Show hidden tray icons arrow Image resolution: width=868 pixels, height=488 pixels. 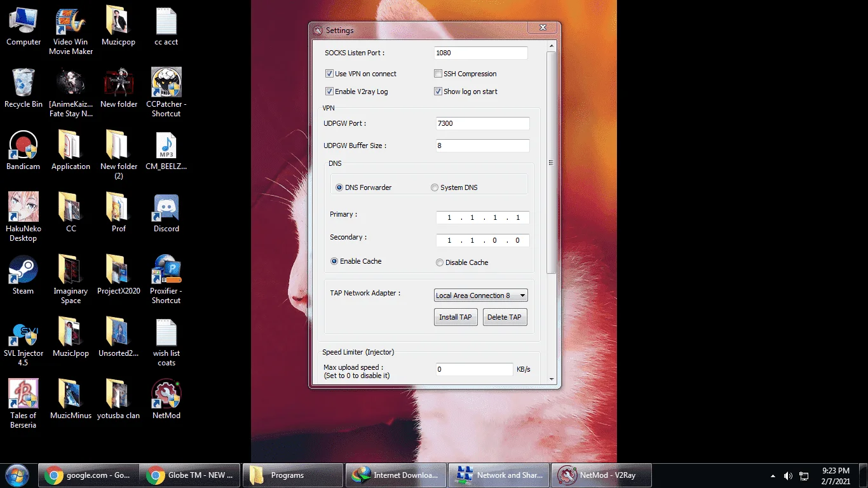coord(773,475)
